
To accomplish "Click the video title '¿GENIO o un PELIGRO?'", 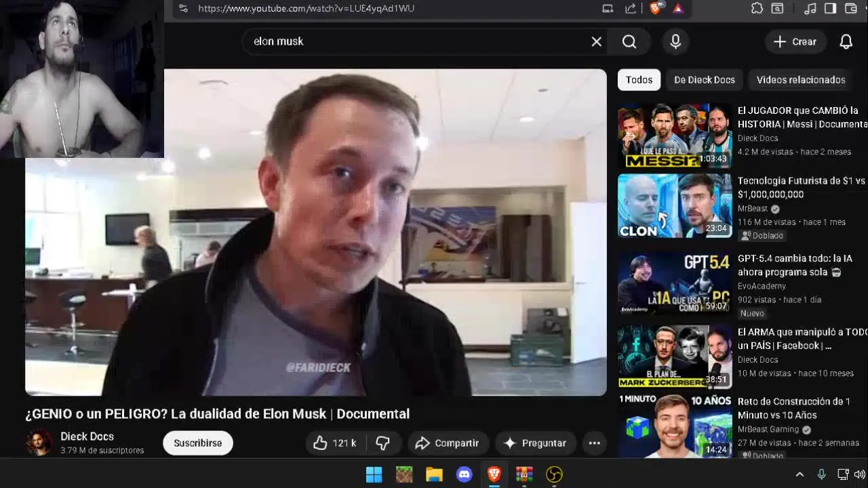I will pos(218,413).
